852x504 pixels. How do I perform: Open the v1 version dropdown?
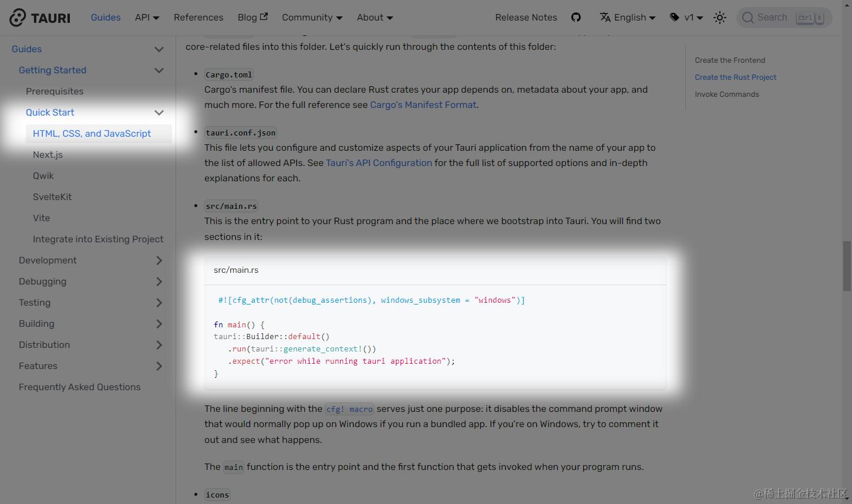686,18
